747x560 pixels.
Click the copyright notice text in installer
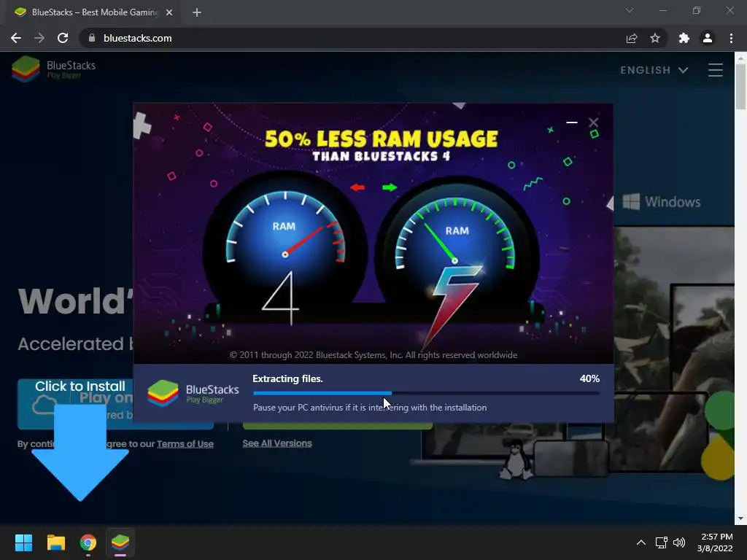click(373, 355)
